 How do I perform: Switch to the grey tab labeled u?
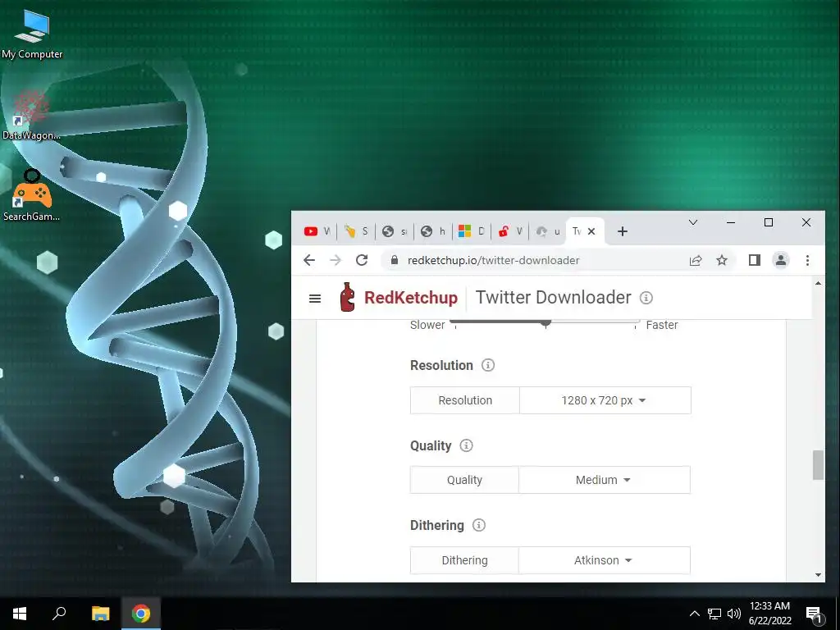[548, 231]
